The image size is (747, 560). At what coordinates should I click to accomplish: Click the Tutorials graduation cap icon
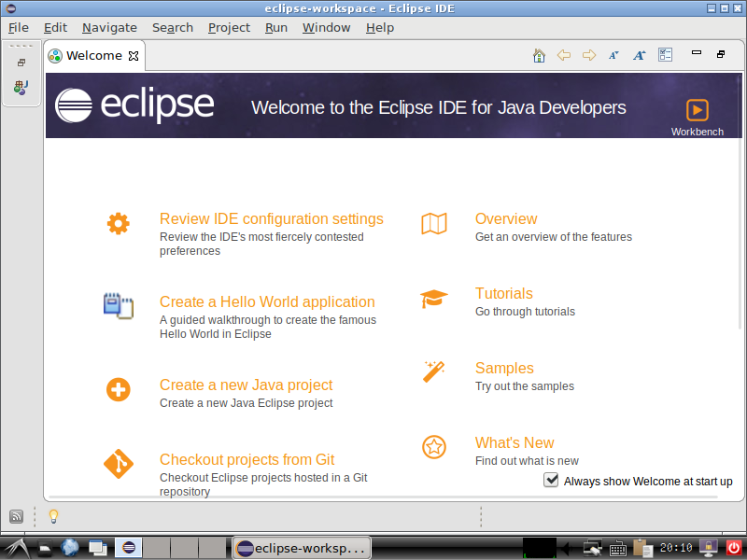pyautogui.click(x=433, y=299)
